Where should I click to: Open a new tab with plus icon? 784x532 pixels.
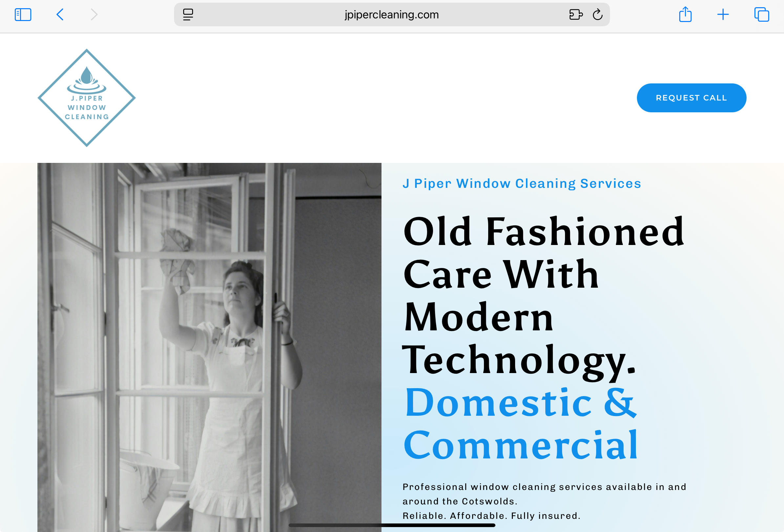point(723,14)
